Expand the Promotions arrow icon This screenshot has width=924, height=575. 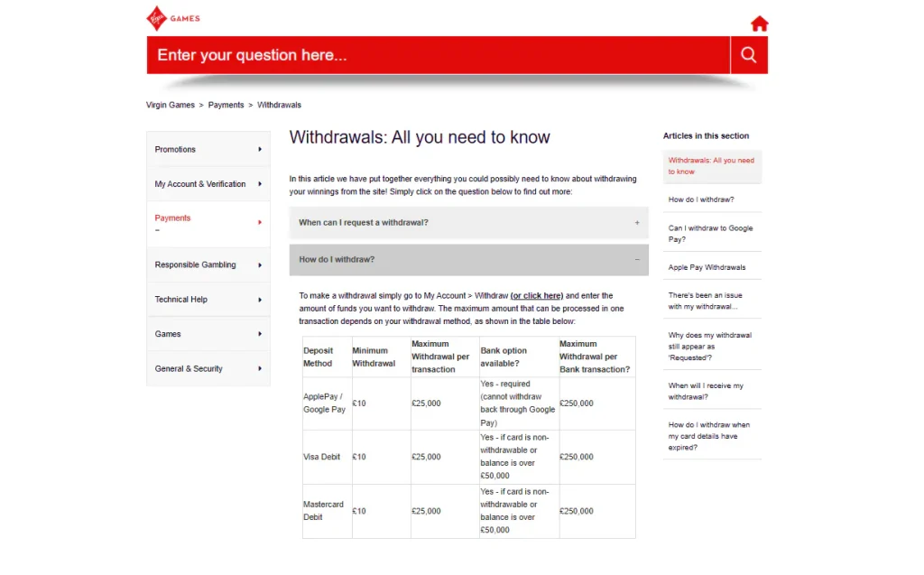point(259,149)
